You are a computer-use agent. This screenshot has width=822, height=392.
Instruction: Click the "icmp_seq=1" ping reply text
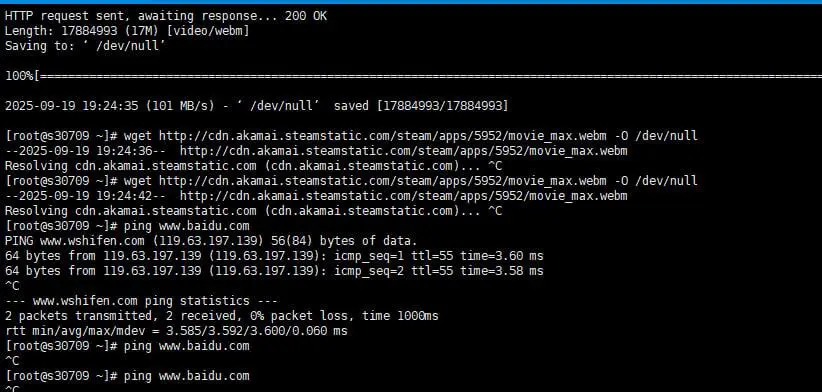tap(369, 256)
